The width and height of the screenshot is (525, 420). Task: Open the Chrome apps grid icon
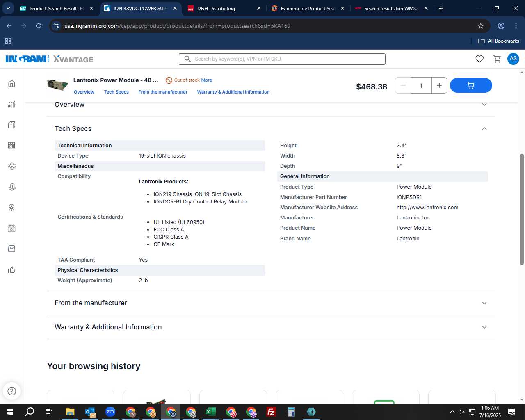pyautogui.click(x=8, y=41)
